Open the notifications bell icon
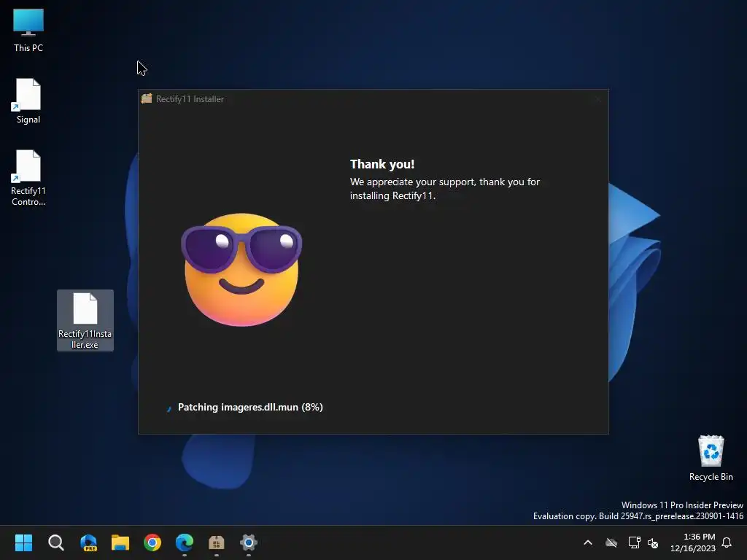Screen dimensions: 747x560 727,542
